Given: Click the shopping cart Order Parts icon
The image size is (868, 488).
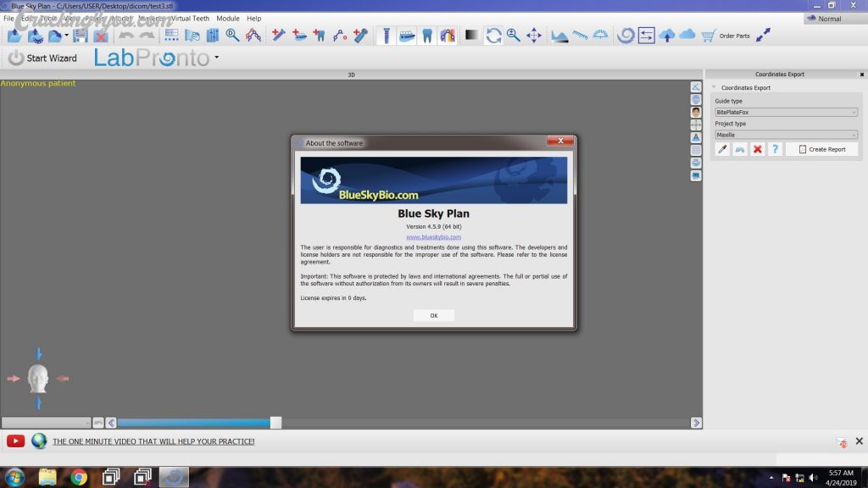Looking at the screenshot, I should [x=709, y=36].
